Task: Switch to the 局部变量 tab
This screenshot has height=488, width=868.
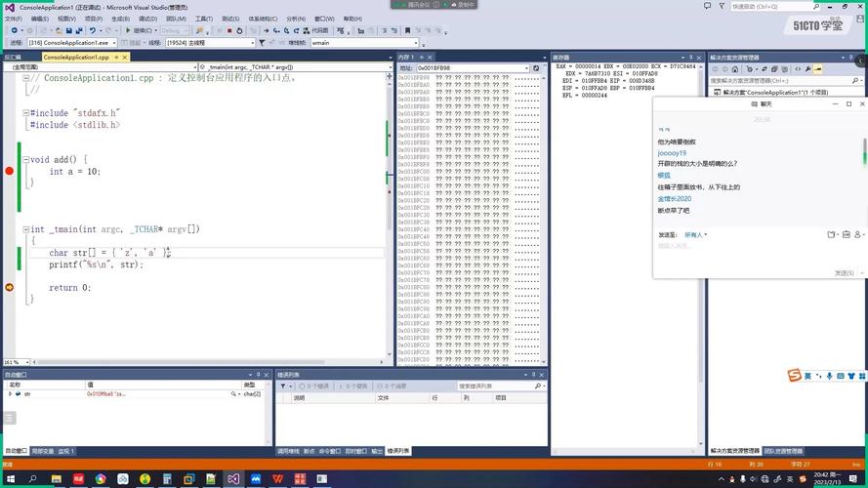Action: (x=42, y=451)
